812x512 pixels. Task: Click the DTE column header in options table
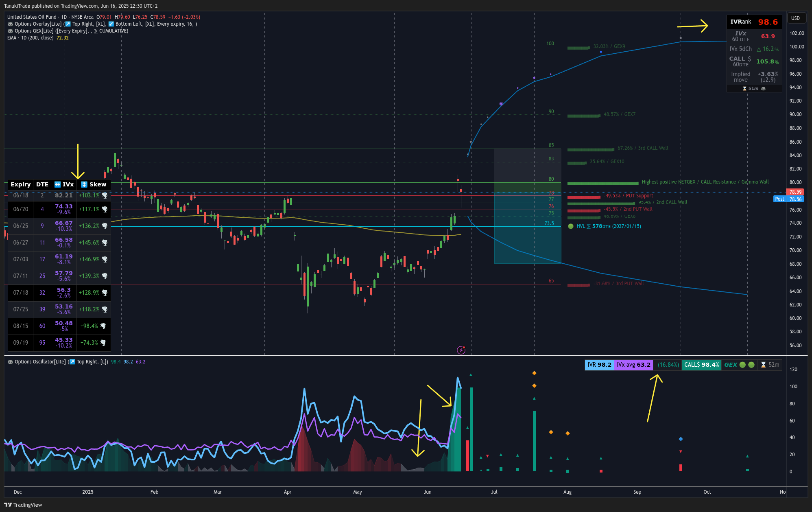[42, 184]
